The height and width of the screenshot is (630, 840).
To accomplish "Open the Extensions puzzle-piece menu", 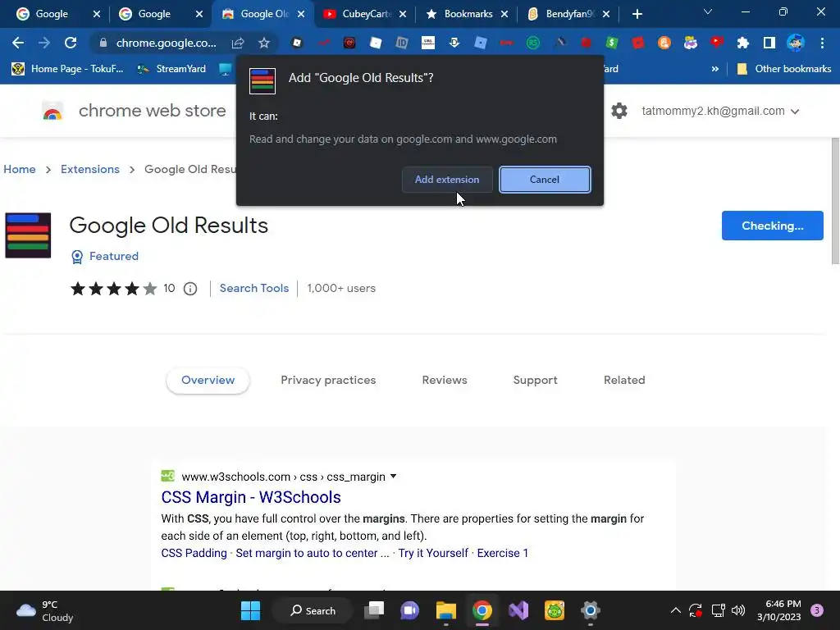I will tap(742, 43).
